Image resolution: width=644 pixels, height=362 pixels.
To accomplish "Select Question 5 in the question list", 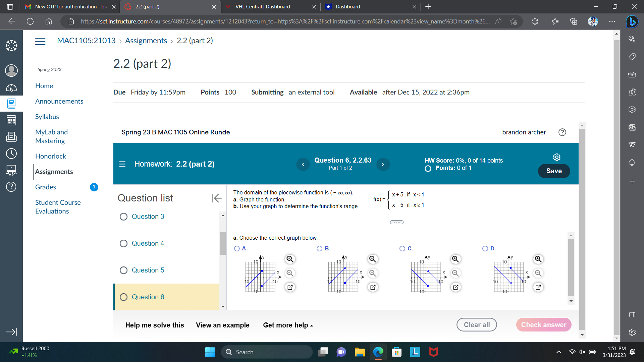I will tap(148, 270).
